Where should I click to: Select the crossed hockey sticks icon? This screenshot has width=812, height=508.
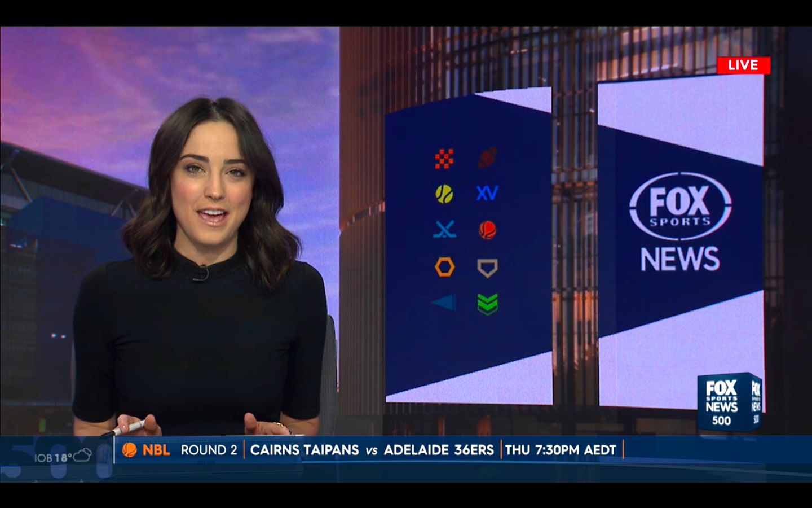444,230
